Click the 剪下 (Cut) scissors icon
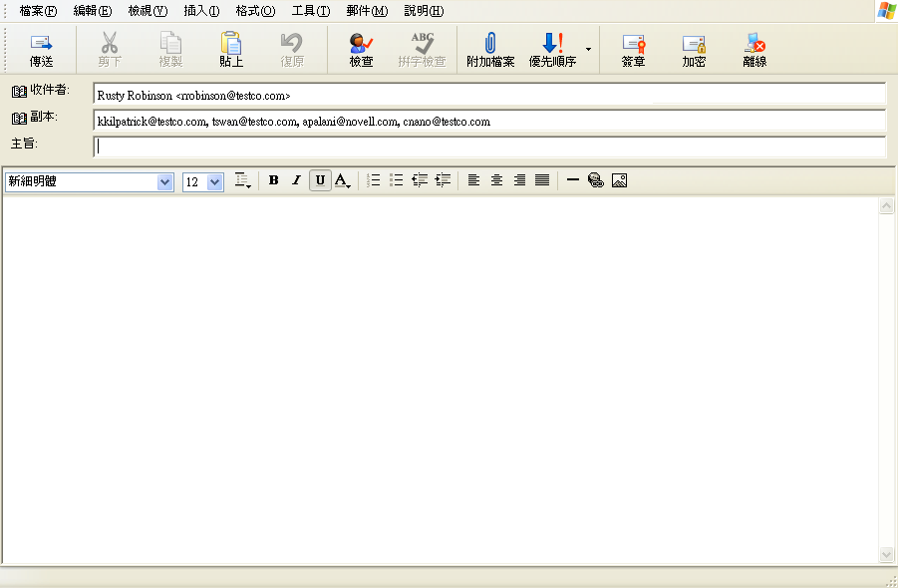898x588 pixels. pyautogui.click(x=109, y=43)
